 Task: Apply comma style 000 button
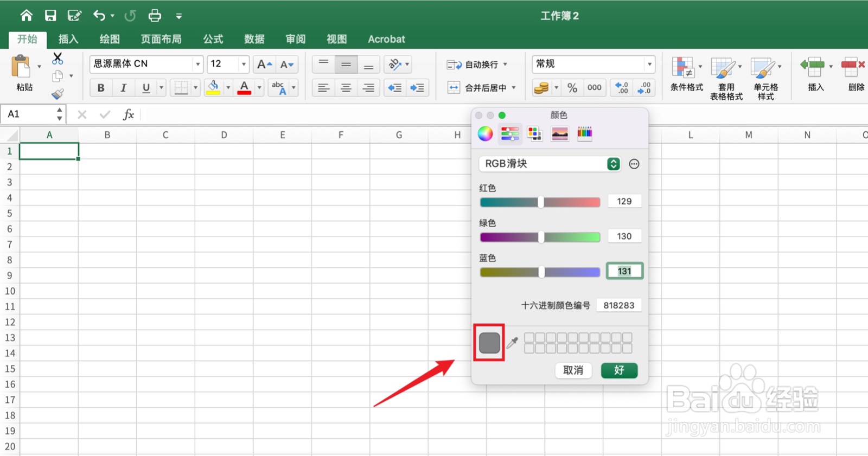click(x=595, y=87)
